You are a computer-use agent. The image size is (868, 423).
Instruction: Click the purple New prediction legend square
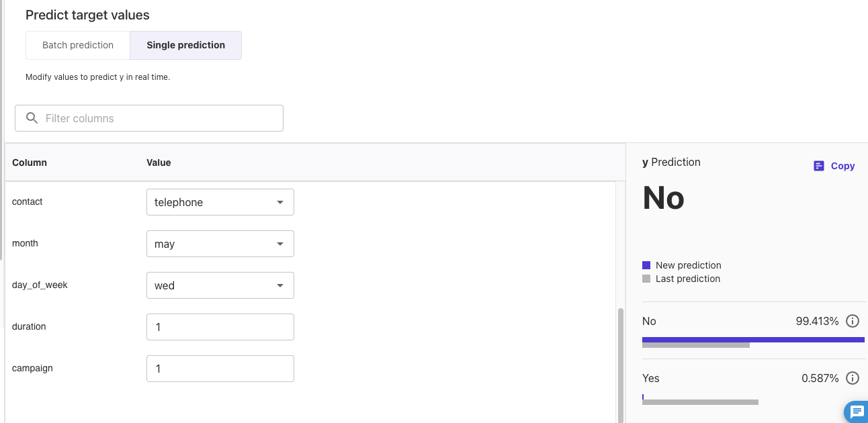[x=646, y=265]
